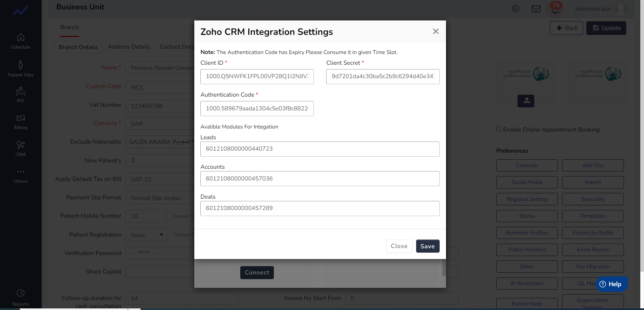
Task: Open the Payment Slip Format dropdown
Action: (160, 198)
